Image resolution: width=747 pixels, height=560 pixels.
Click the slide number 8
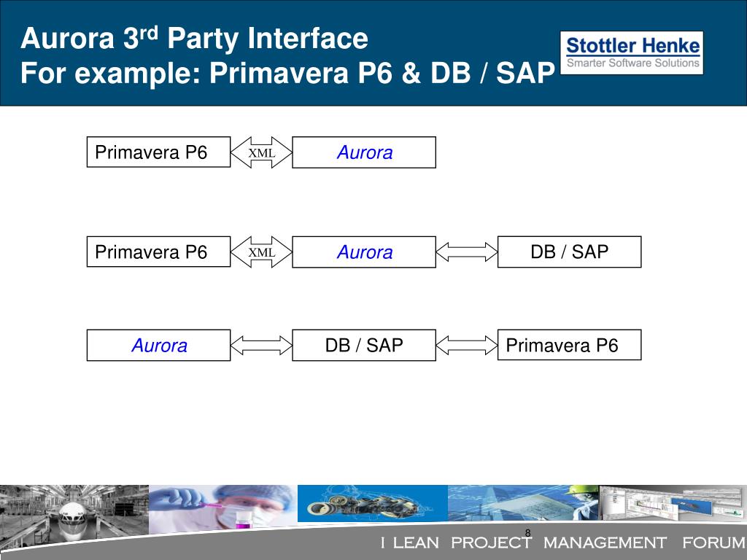pyautogui.click(x=528, y=533)
